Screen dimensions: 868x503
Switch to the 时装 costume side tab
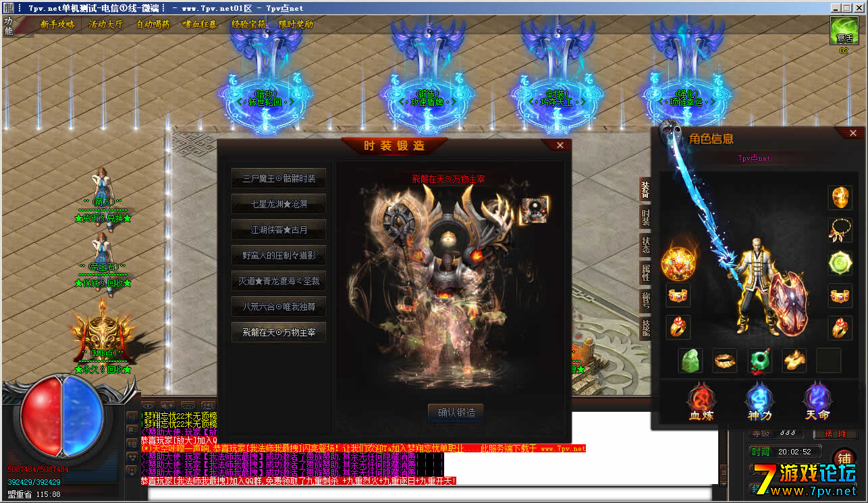[645, 217]
